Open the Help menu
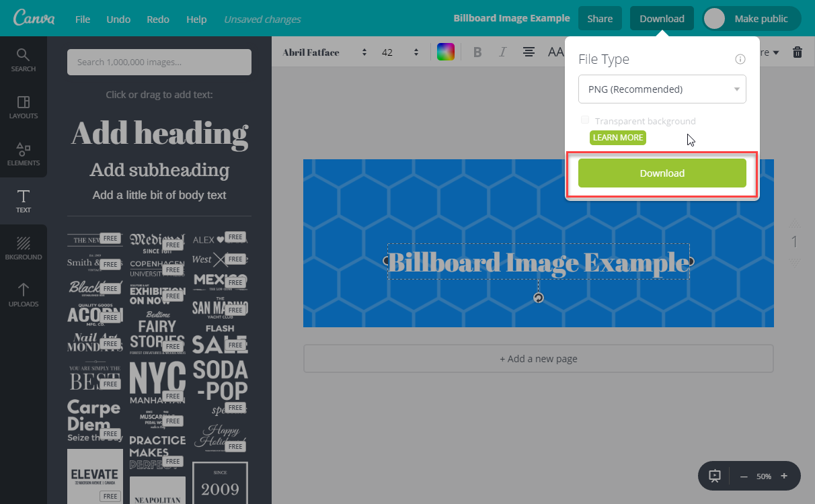Screen dimensions: 815x504 coord(196,19)
